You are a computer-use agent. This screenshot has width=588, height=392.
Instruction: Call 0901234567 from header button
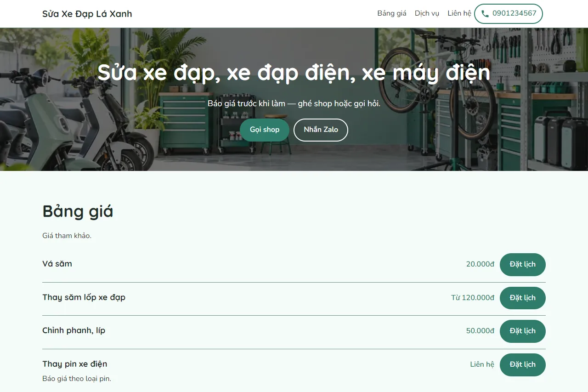point(509,14)
